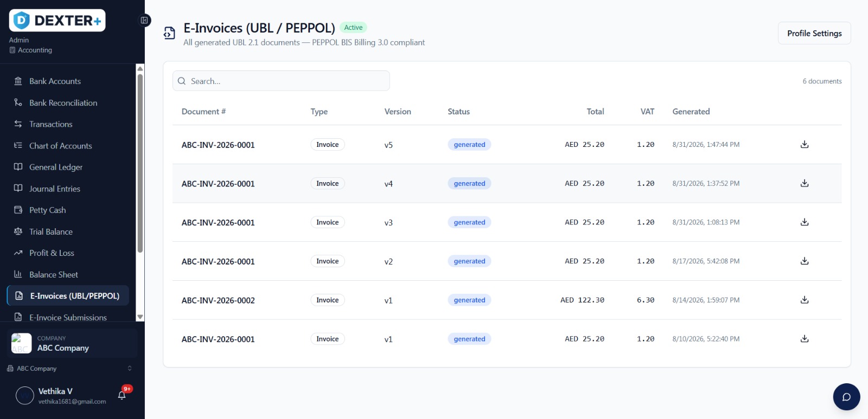Download ABC-INV-2026-0001 v5 document
Screen dimensions: 868x419
pos(805,144)
